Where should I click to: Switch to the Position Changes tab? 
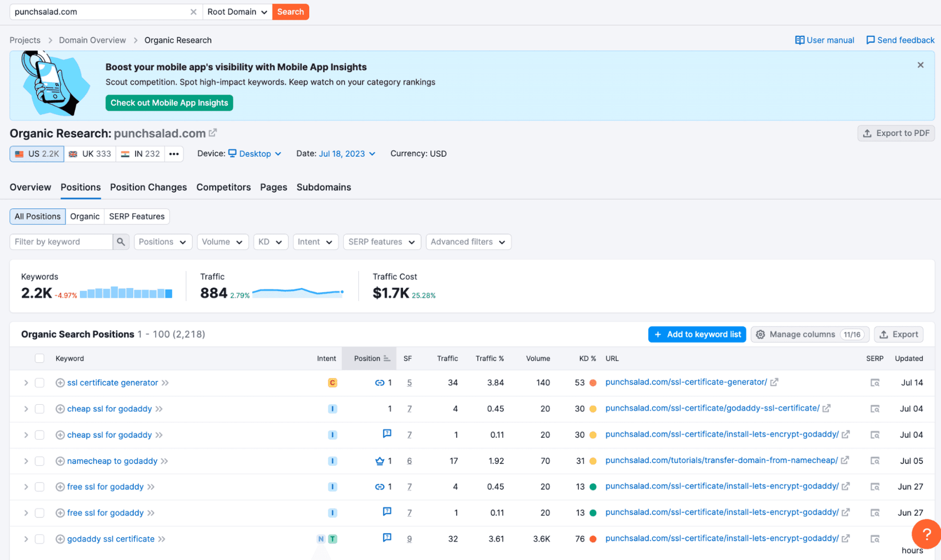[x=149, y=187]
